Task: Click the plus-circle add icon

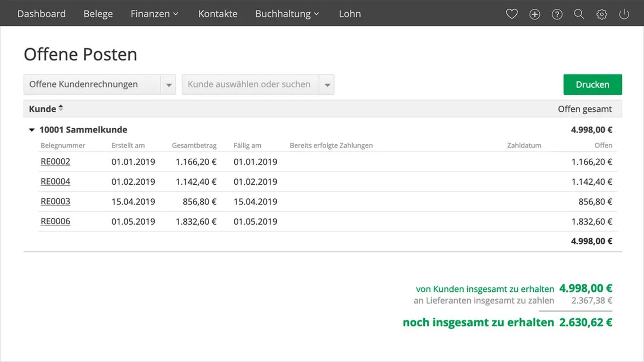Action: (535, 14)
